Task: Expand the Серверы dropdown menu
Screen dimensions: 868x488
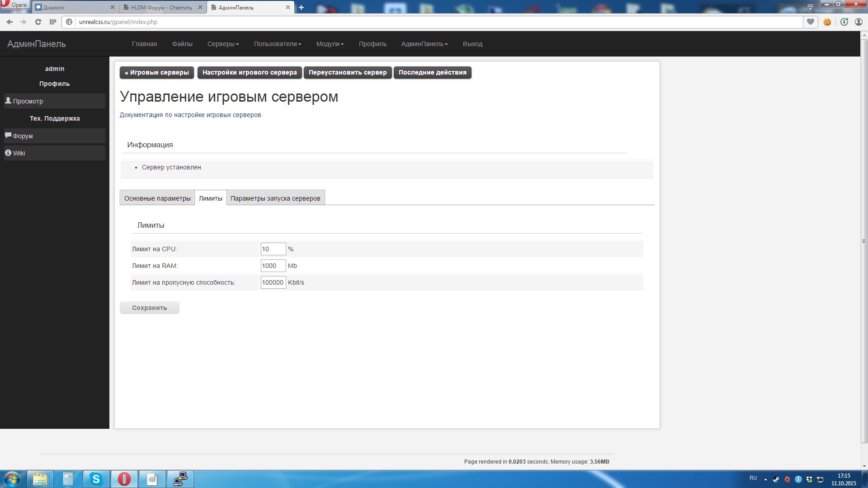Action: coord(223,44)
